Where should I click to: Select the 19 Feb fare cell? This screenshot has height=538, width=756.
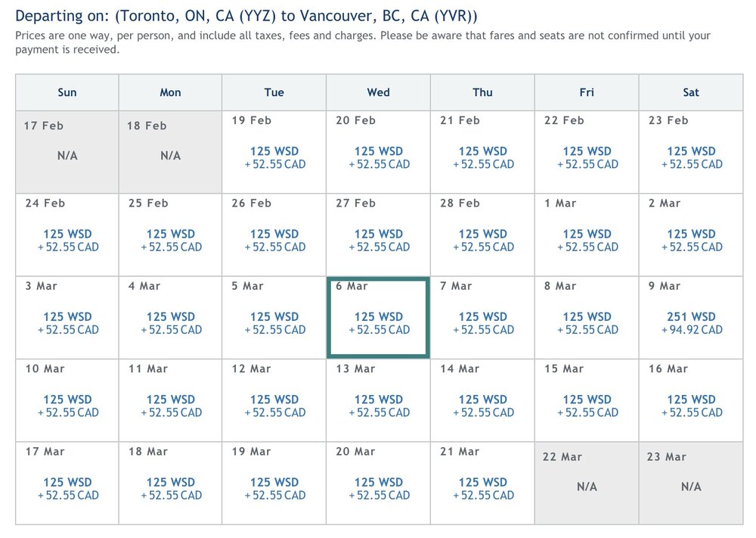(274, 157)
